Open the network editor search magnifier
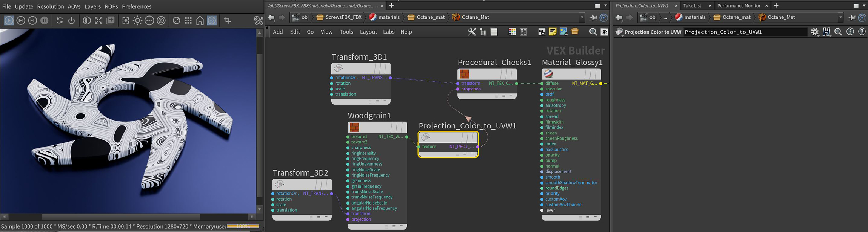The width and height of the screenshot is (868, 232). tap(593, 32)
